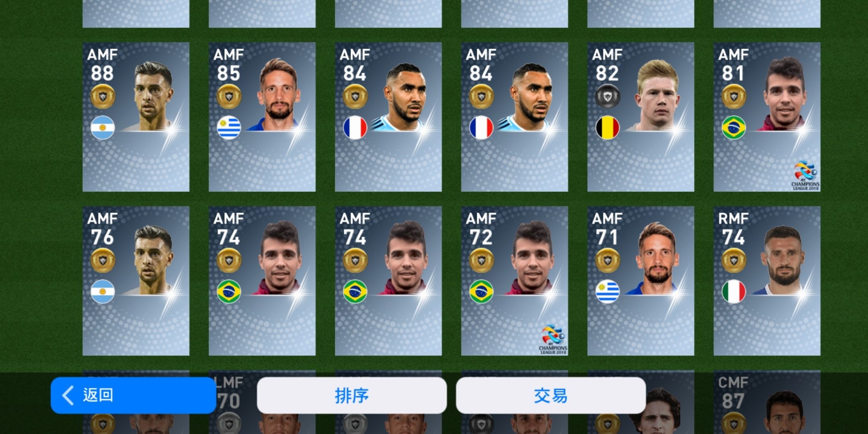
Task: Select the AMF 88 Argentina player card
Action: tap(136, 117)
